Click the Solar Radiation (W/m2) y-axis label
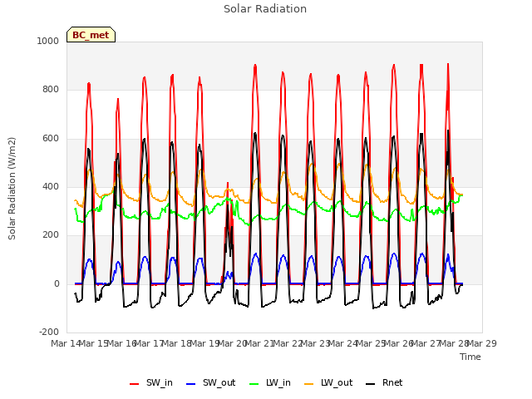The height and width of the screenshot is (399, 532). (12, 189)
